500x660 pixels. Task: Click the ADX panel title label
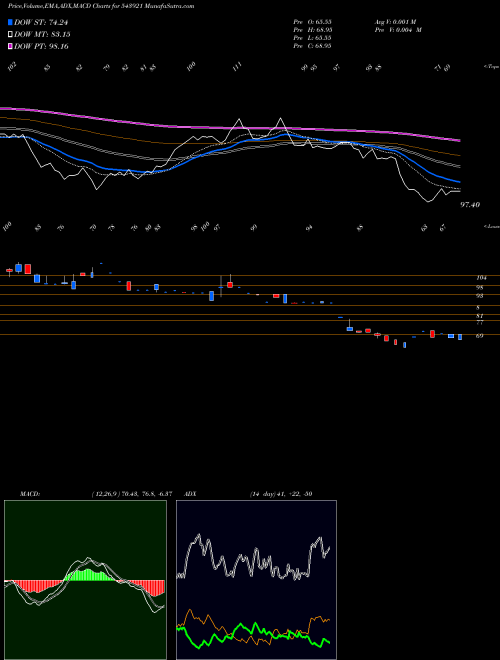[190, 494]
